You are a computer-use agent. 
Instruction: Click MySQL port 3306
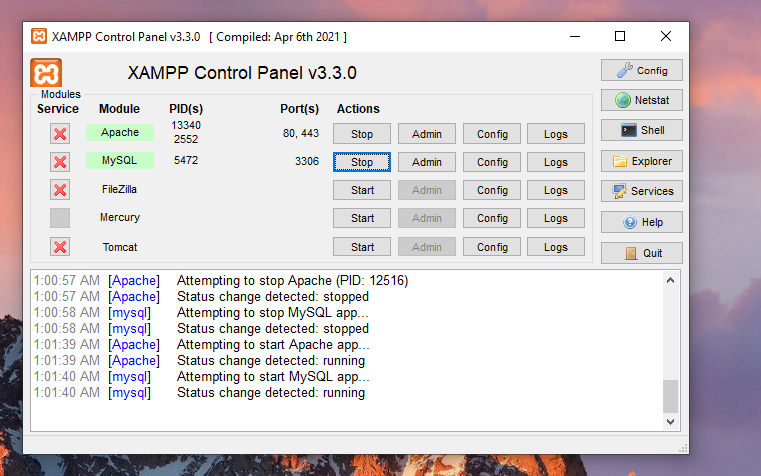[x=307, y=161]
